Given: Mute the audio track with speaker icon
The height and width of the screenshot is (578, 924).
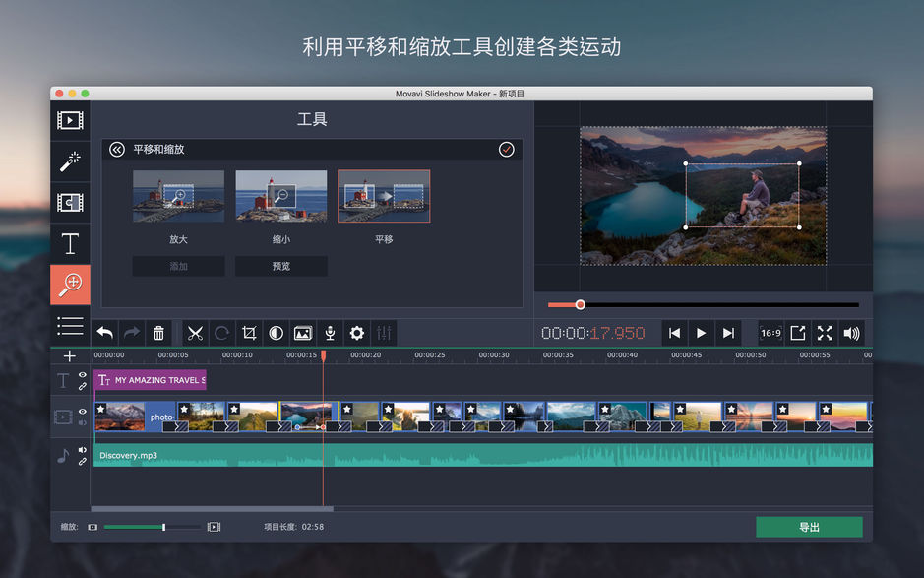Looking at the screenshot, I should pyautogui.click(x=83, y=449).
